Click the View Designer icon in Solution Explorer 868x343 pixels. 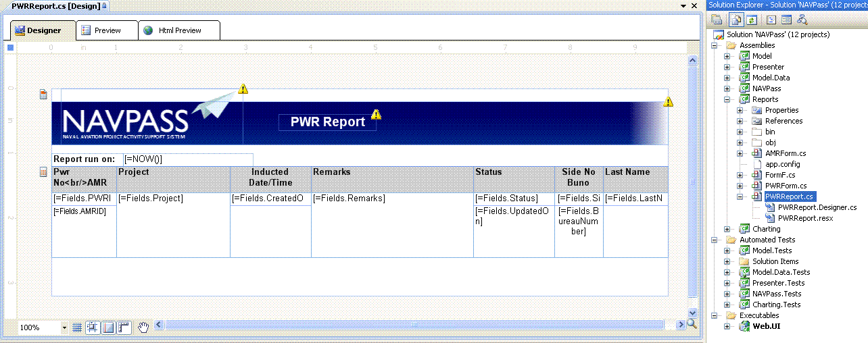click(x=787, y=19)
